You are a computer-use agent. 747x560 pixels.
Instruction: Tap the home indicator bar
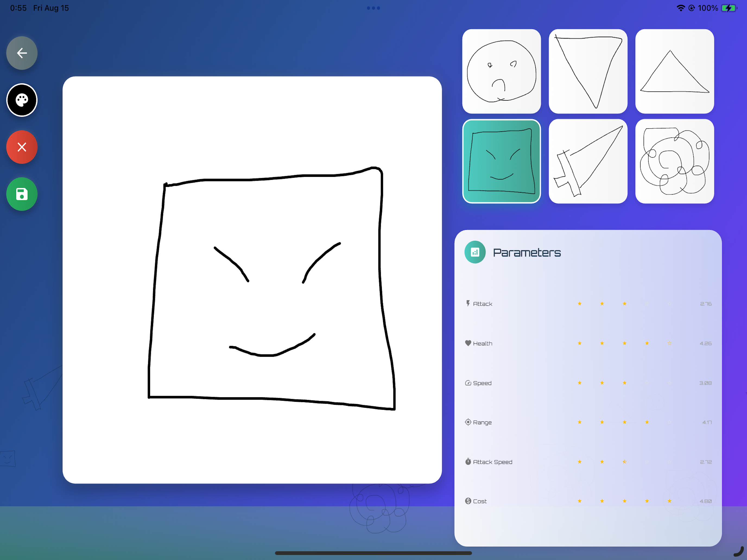(x=373, y=553)
